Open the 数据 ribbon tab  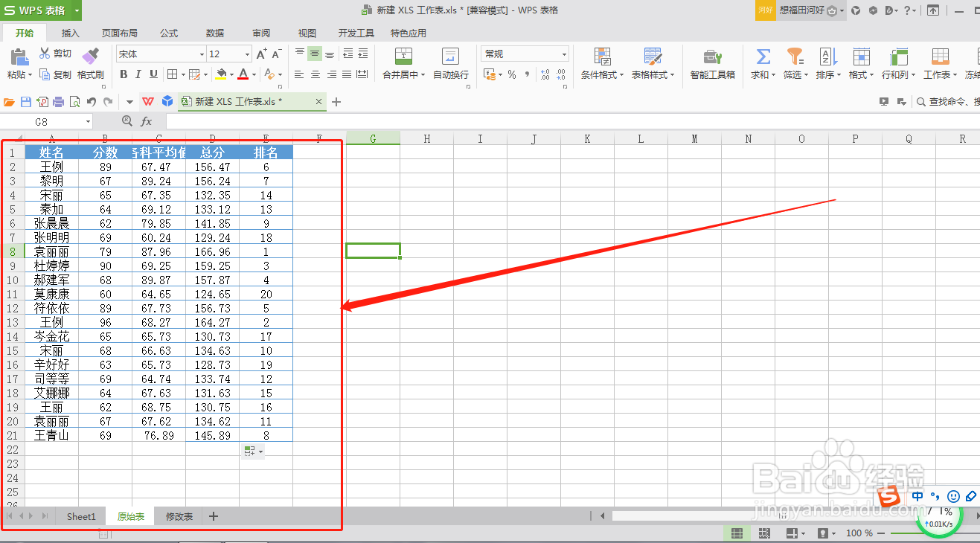[x=215, y=33]
